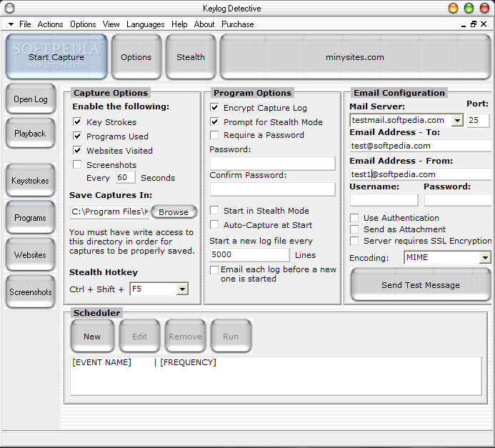Show Keystrokes from the sidebar
Image resolution: width=495 pixels, height=448 pixels.
[x=30, y=181]
